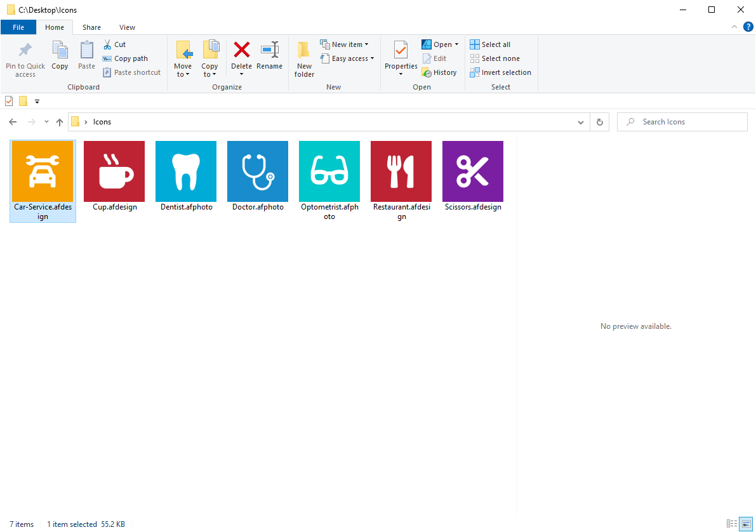
Task: Delete the selected Car-Service file
Action: point(242,58)
